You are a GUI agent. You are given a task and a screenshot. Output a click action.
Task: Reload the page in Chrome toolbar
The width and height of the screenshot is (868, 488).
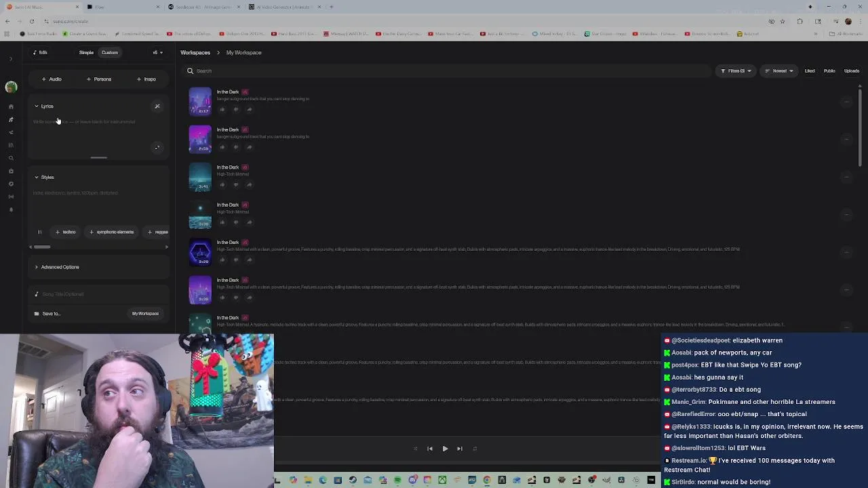[32, 21]
